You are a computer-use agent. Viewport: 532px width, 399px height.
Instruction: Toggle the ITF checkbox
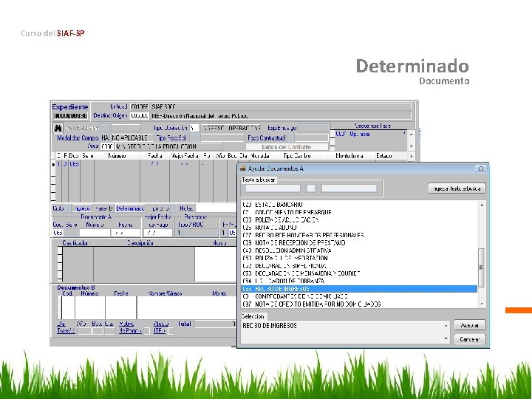[x=171, y=331]
